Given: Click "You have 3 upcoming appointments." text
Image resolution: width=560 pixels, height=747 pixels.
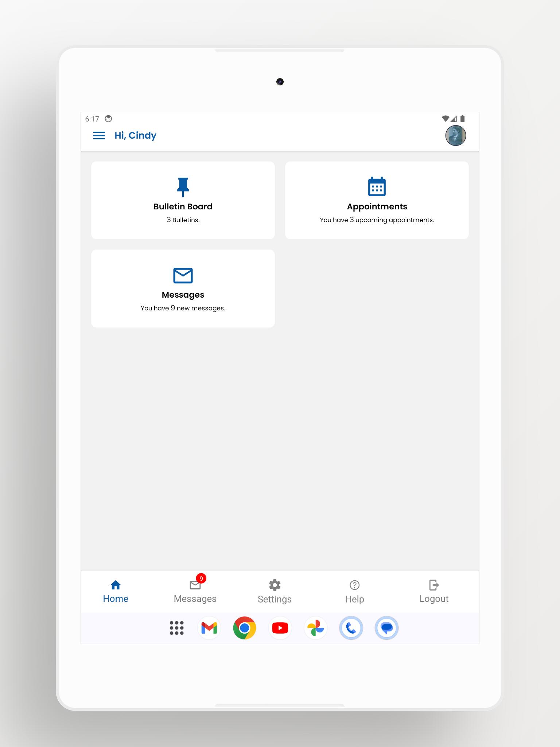Looking at the screenshot, I should tap(377, 220).
